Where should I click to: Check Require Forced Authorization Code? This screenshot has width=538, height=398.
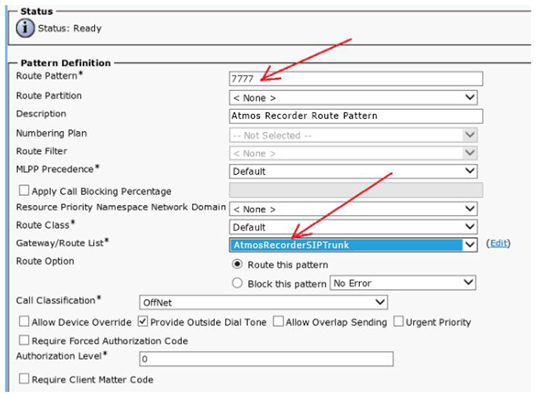24,340
